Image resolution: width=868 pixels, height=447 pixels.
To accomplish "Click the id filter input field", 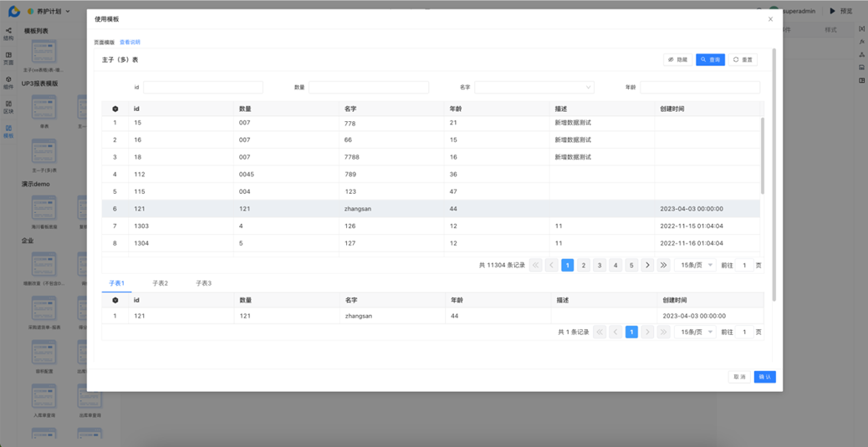I will tap(203, 87).
